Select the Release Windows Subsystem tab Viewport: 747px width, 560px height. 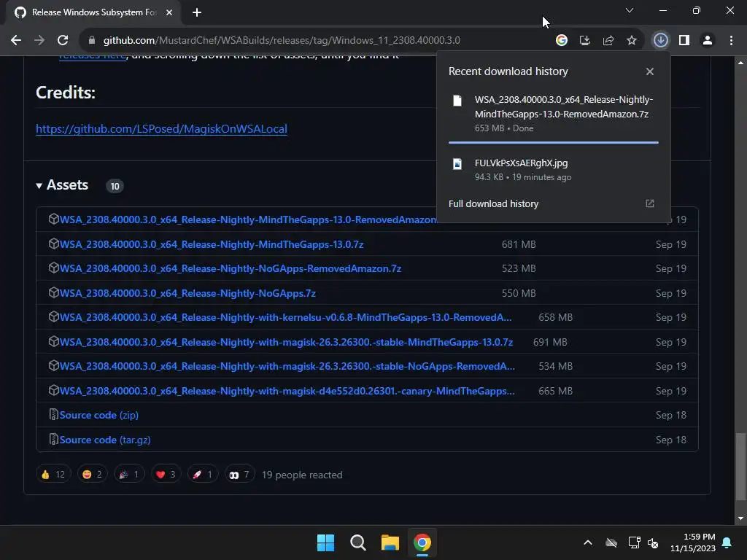coord(94,12)
